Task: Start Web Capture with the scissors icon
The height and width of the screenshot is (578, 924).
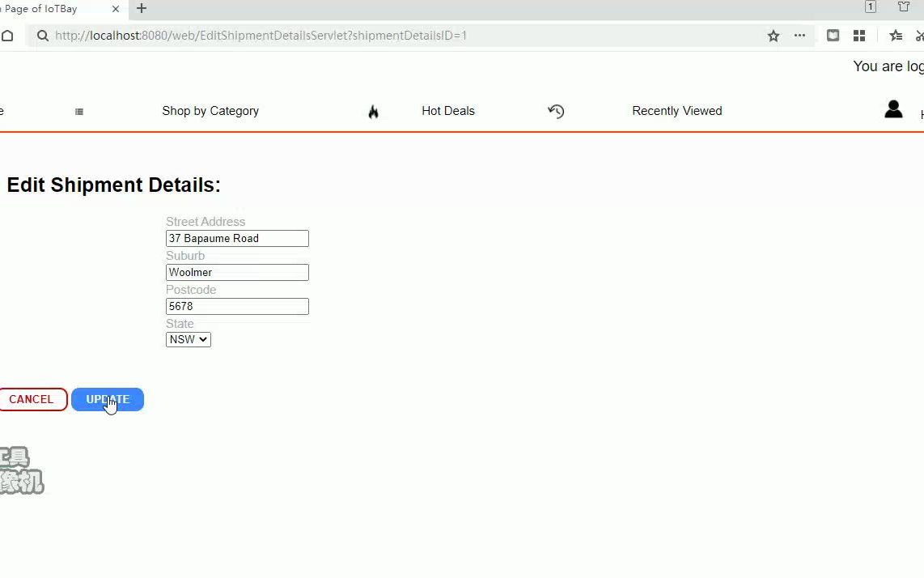Action: tap(920, 36)
